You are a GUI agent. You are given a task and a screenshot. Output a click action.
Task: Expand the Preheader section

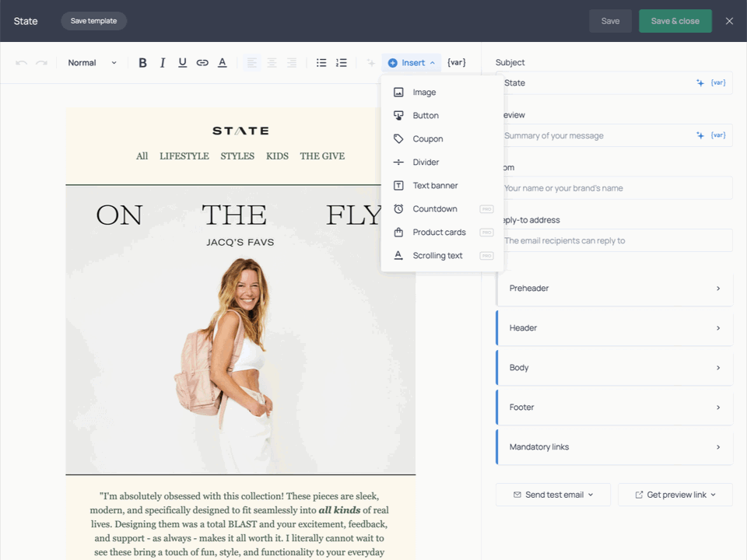click(614, 288)
